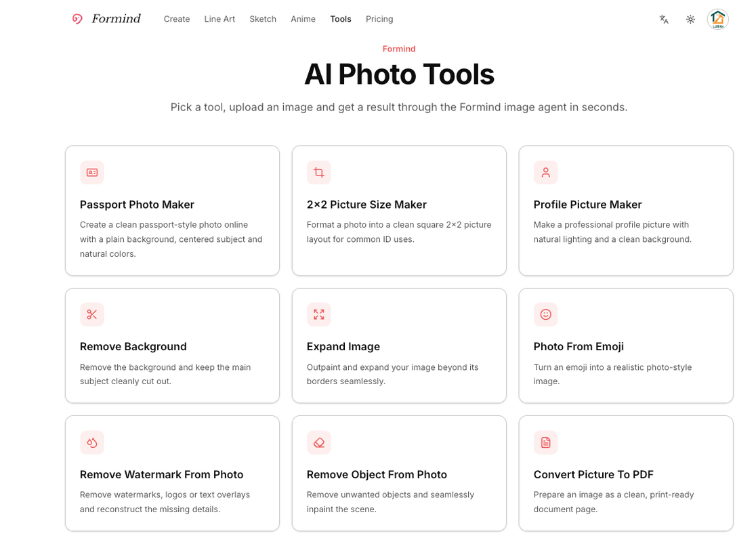Open the 2×2 Picture Size Maker title

coord(366,205)
